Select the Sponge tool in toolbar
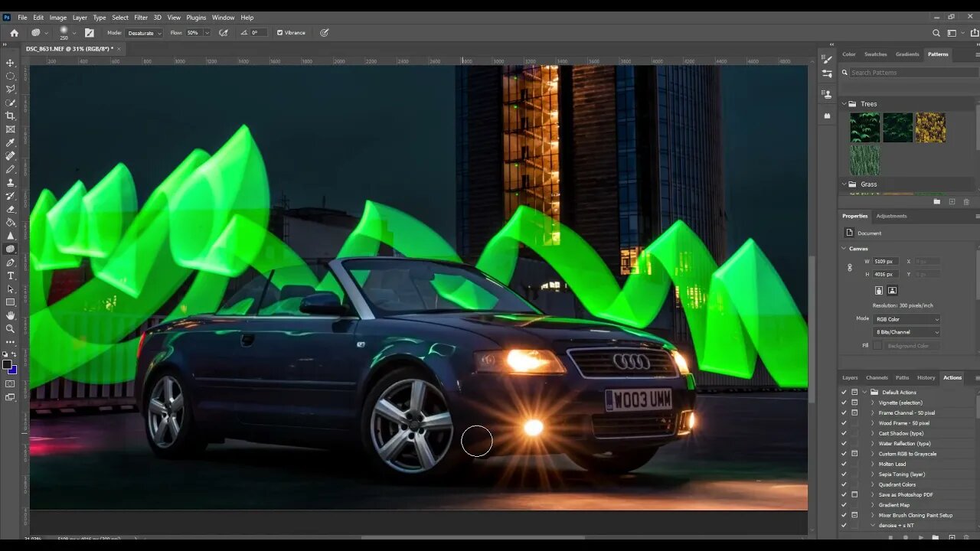The image size is (980, 551). (x=11, y=249)
